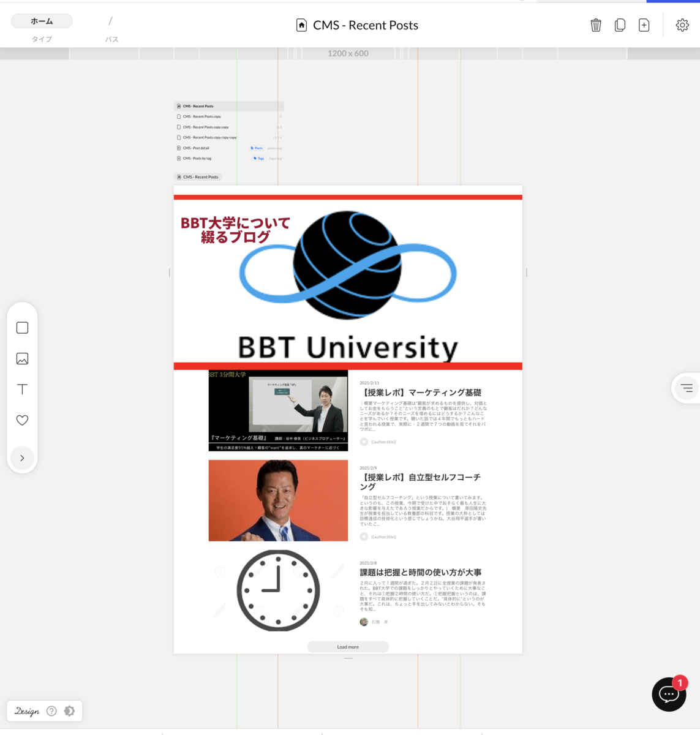
Task: Click {{author.title}} under マーケティング基礎 post
Action: coord(384,442)
